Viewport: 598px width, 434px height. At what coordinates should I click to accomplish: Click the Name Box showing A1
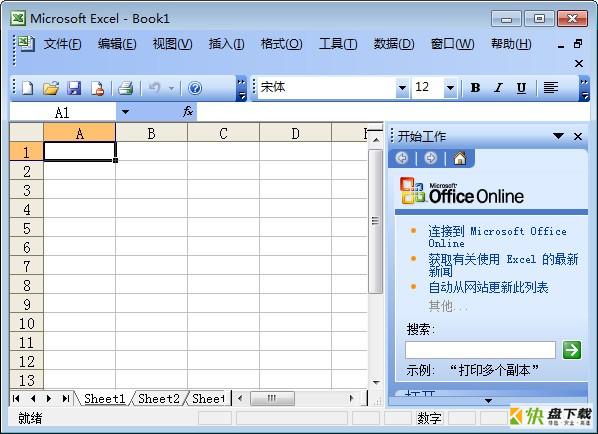[x=63, y=112]
